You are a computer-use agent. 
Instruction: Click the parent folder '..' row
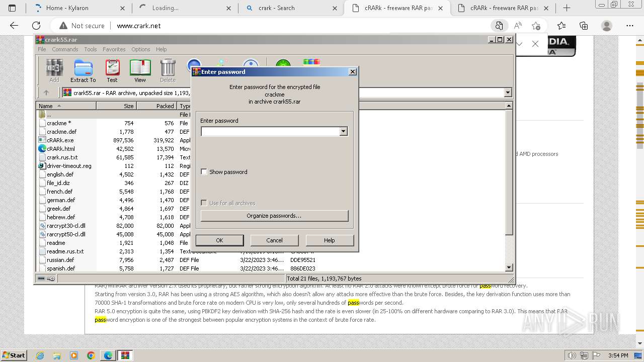(x=49, y=115)
